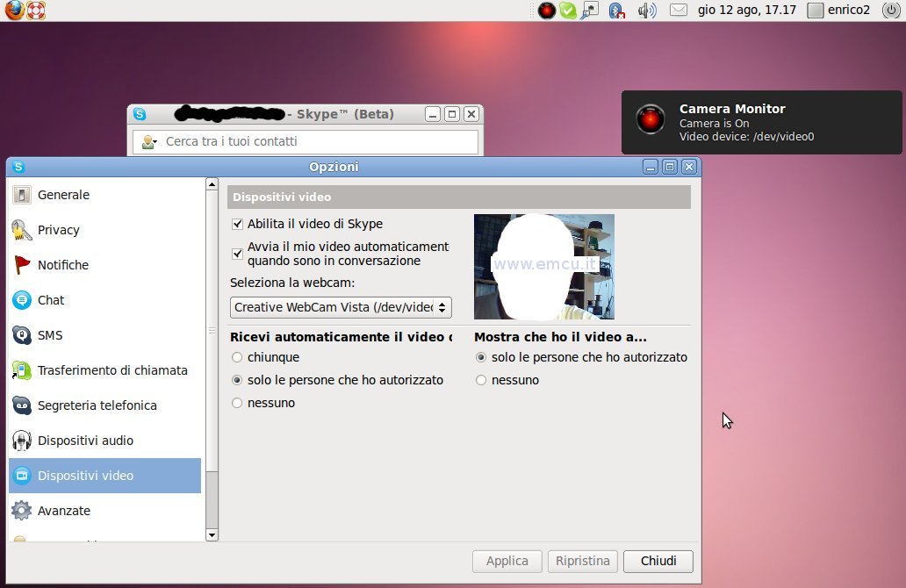Click the 'Opzioni' title bar text
Screen dimensions: 906x588
tap(334, 167)
